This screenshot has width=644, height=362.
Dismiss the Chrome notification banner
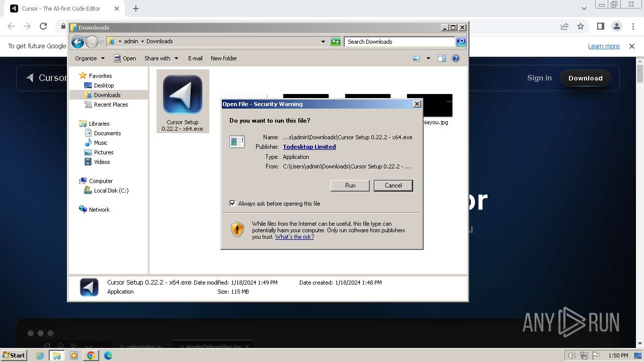tap(632, 46)
